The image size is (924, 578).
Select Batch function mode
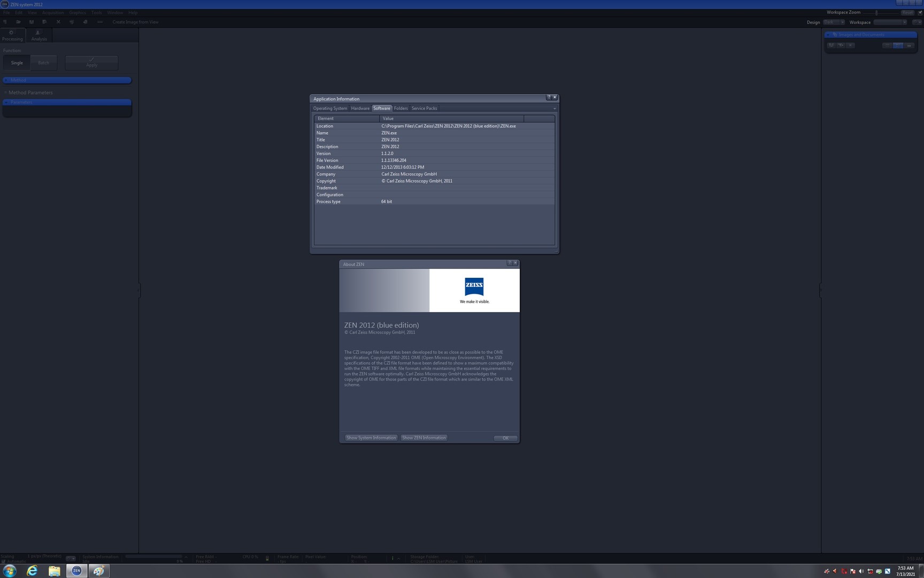click(x=43, y=63)
